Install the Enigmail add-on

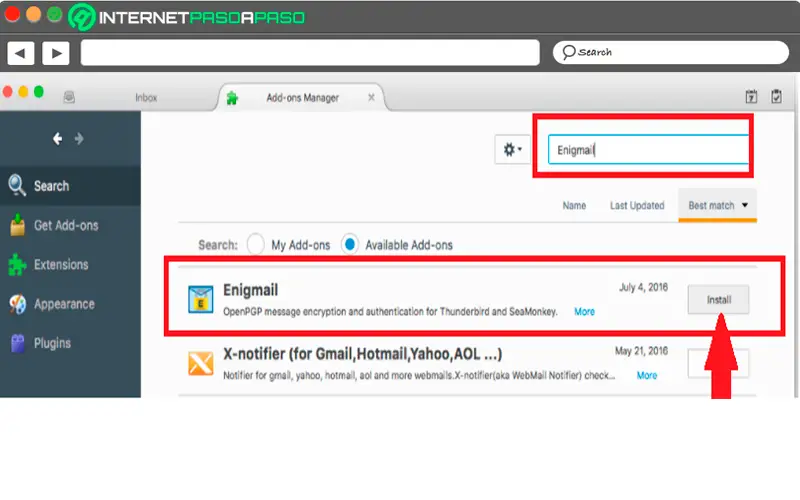tap(718, 299)
